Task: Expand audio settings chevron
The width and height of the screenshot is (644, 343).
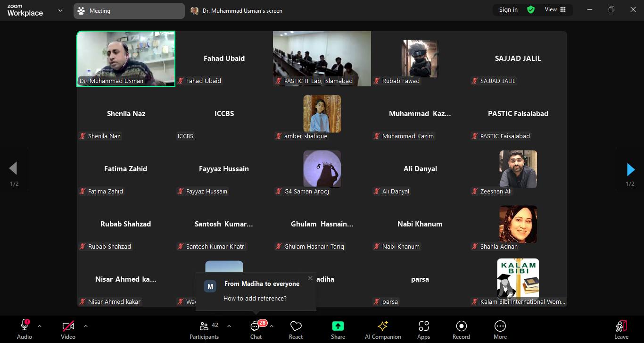Action: pyautogui.click(x=40, y=326)
